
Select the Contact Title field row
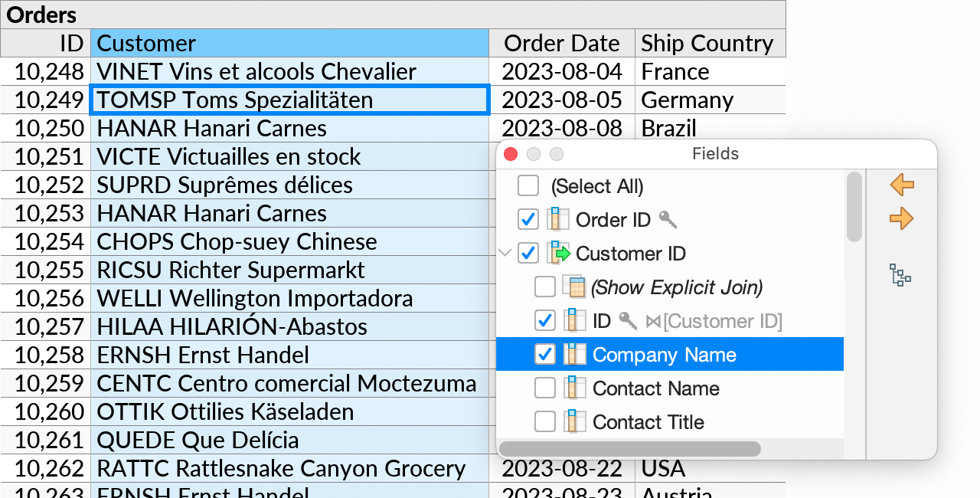(x=648, y=421)
